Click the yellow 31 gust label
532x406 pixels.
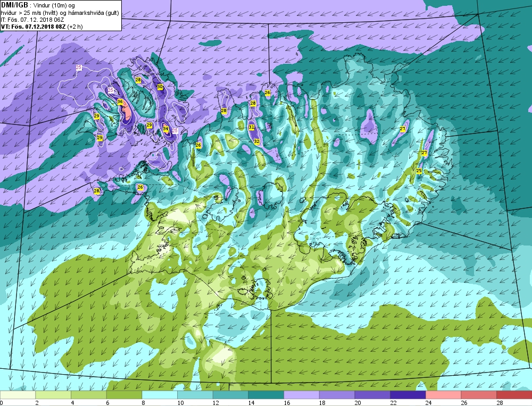[252, 127]
